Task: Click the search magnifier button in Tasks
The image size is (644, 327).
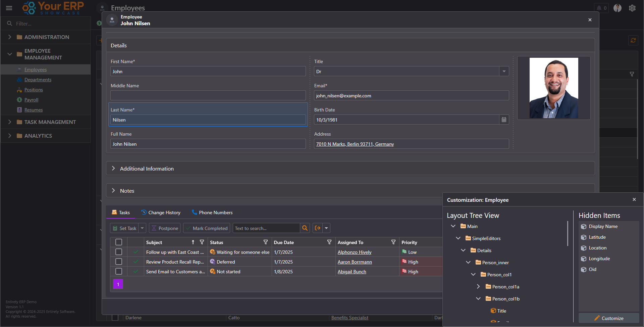Action: click(305, 228)
